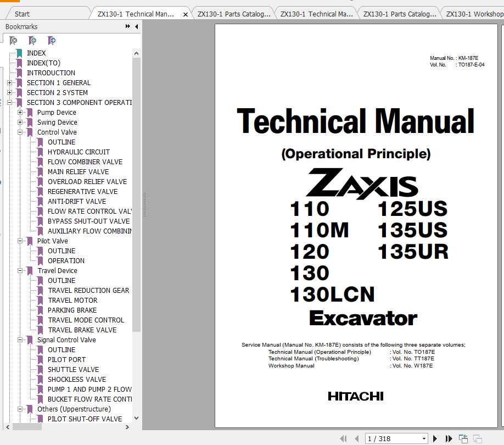Switch to the ZX130-1 Workshop tab
504x445 pixels.
click(x=473, y=13)
